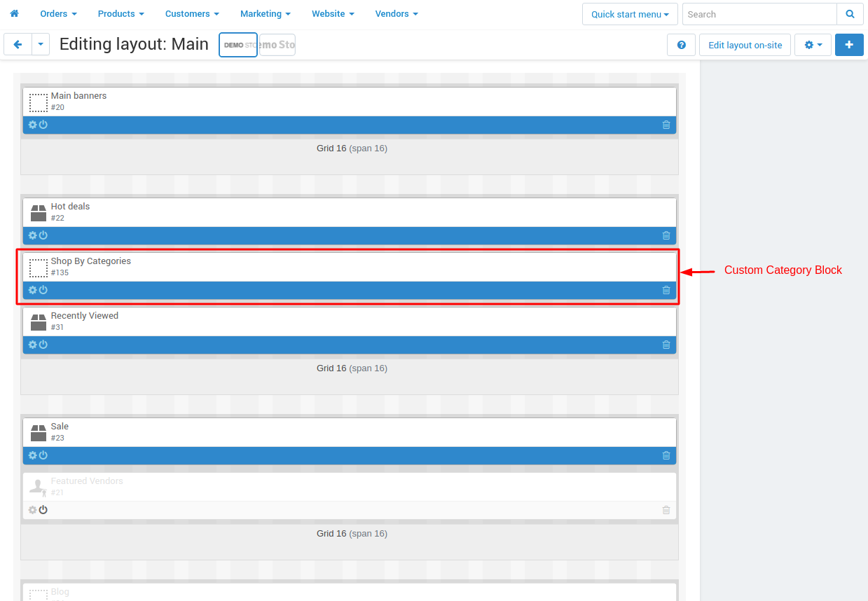The image size is (868, 601).
Task: Click Grid 16 label under Recently Viewed
Action: (352, 368)
